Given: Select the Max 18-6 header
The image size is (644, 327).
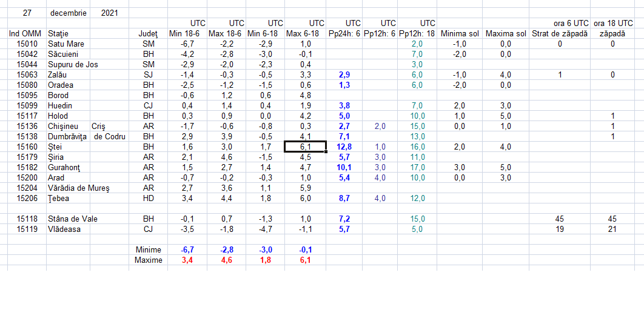Looking at the screenshot, I should pos(226,34).
